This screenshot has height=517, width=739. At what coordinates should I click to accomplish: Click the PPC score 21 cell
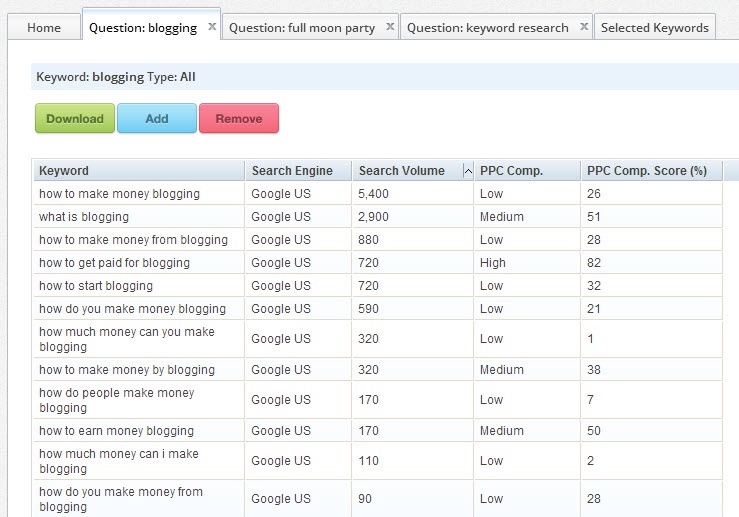pyautogui.click(x=652, y=309)
